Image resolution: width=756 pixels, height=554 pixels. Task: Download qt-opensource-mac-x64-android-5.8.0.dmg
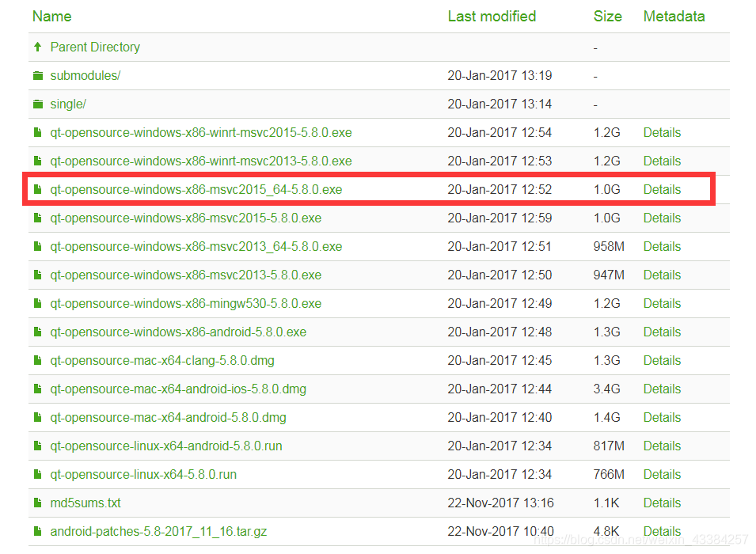coord(169,417)
